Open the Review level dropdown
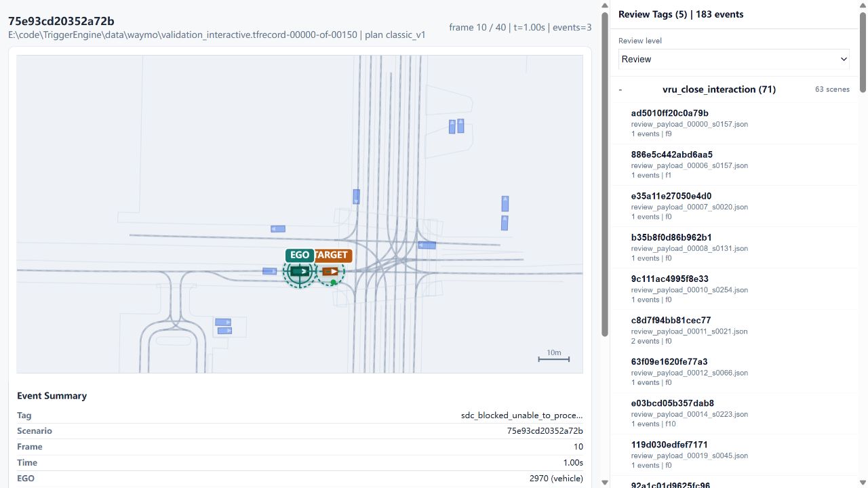 pyautogui.click(x=734, y=59)
